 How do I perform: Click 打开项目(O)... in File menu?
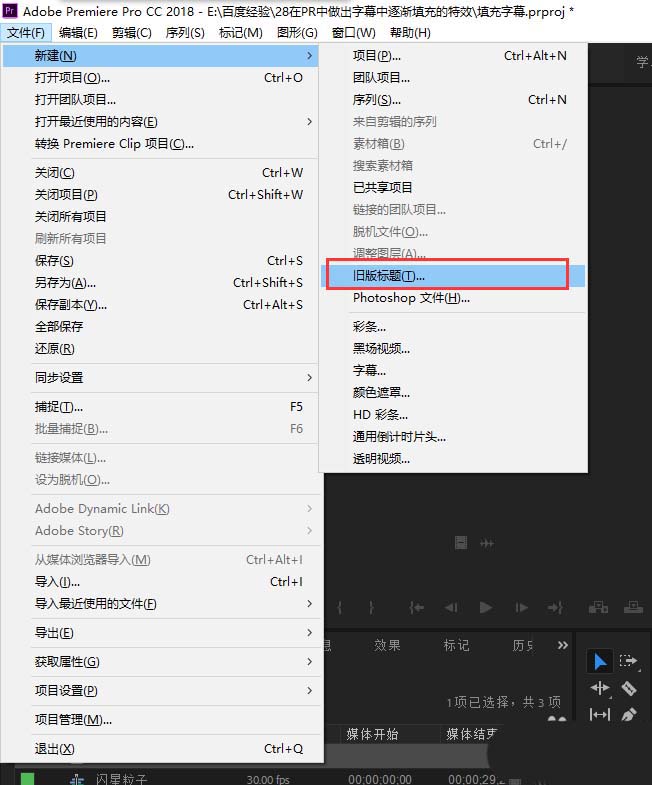pyautogui.click(x=160, y=78)
